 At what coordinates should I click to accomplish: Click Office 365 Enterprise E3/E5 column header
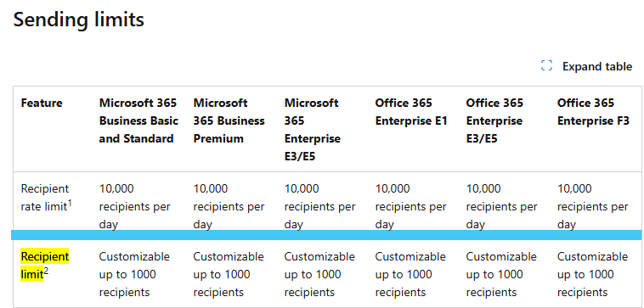click(494, 120)
